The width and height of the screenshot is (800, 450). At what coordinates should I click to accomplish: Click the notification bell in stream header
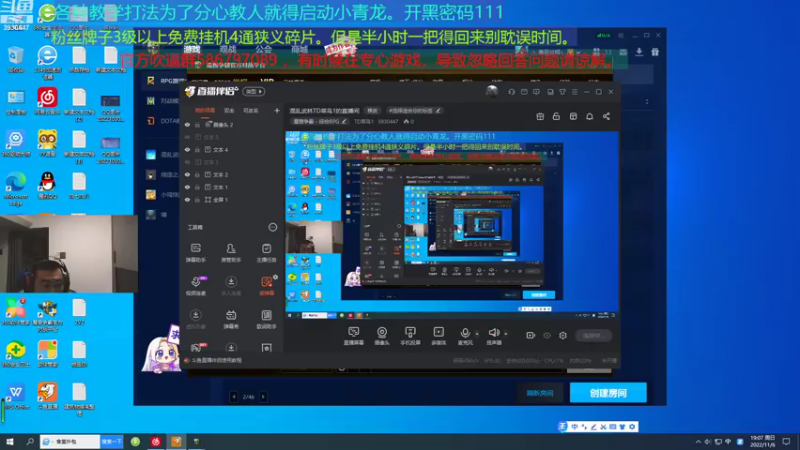[589, 116]
